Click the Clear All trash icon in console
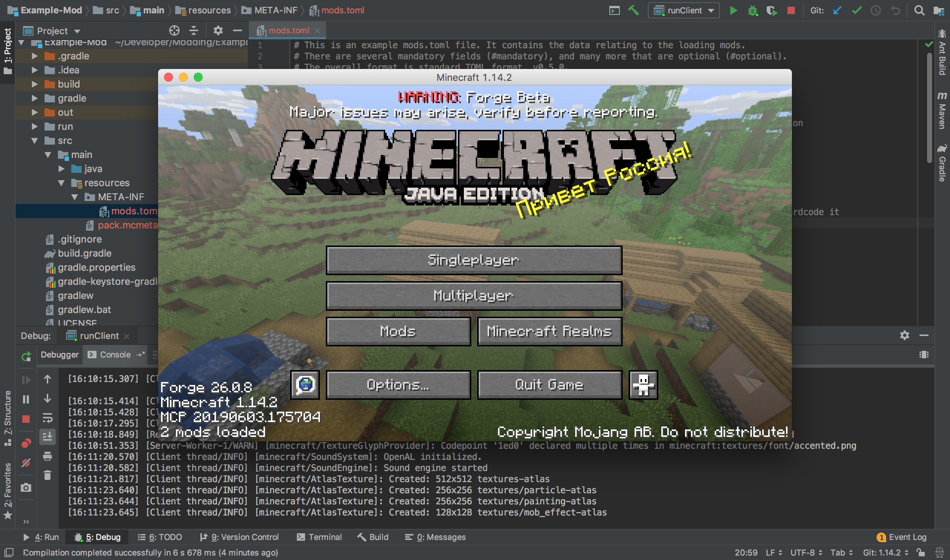 point(47,475)
